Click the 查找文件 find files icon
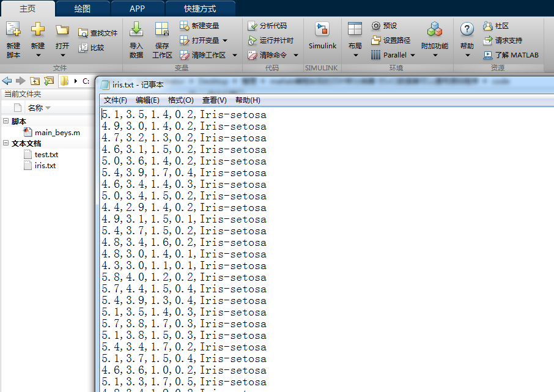This screenshot has height=392, width=554. 83,33
